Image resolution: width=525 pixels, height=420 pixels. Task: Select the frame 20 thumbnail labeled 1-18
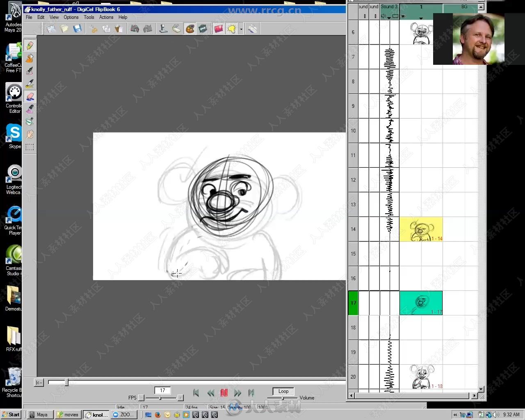[x=421, y=377]
